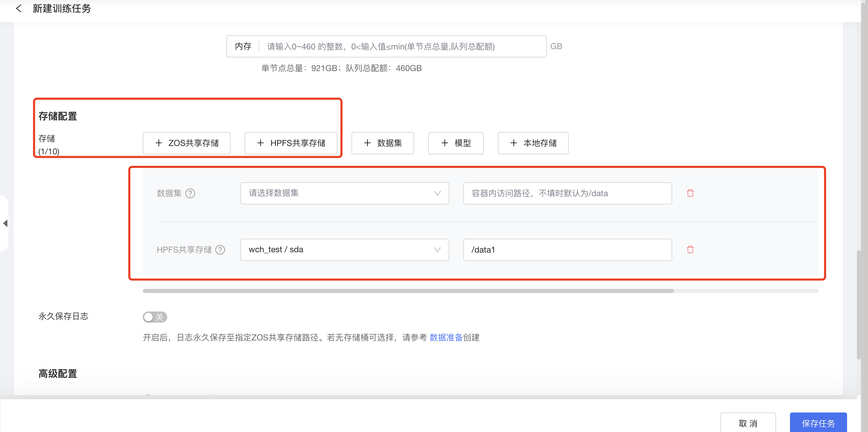Image resolution: width=868 pixels, height=432 pixels.
Task: Add a 数据集 storage entry
Action: click(383, 143)
